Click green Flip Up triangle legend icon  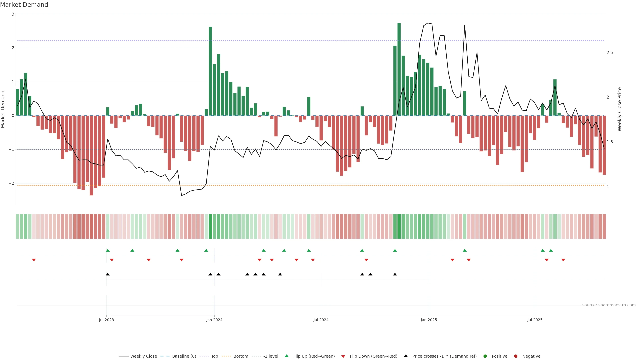pos(287,356)
